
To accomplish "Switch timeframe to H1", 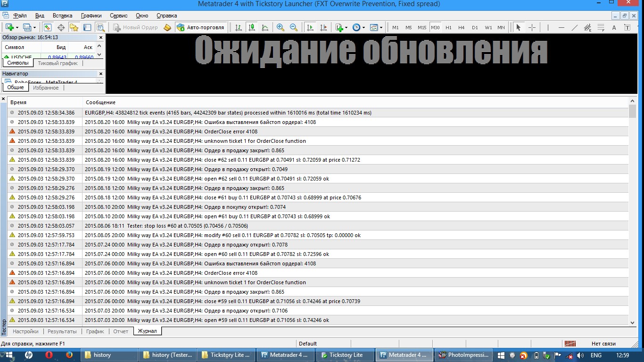I will [x=448, y=27].
